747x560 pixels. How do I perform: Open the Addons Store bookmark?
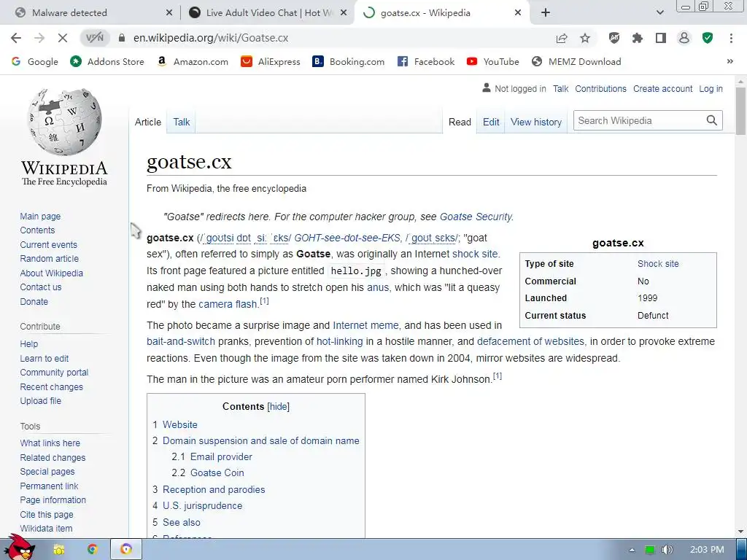107,61
